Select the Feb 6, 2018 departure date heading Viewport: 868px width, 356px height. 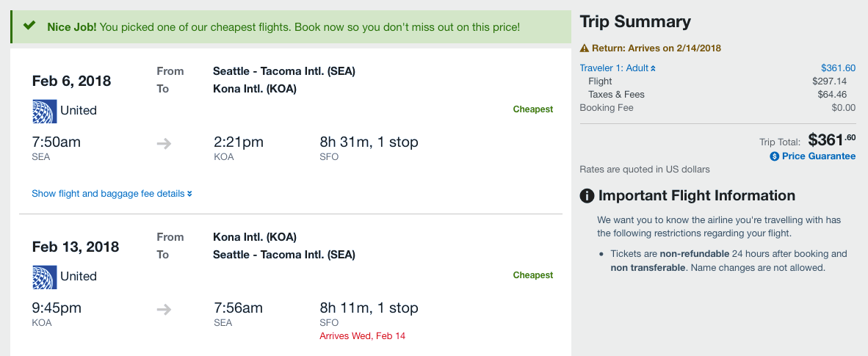[x=71, y=81]
